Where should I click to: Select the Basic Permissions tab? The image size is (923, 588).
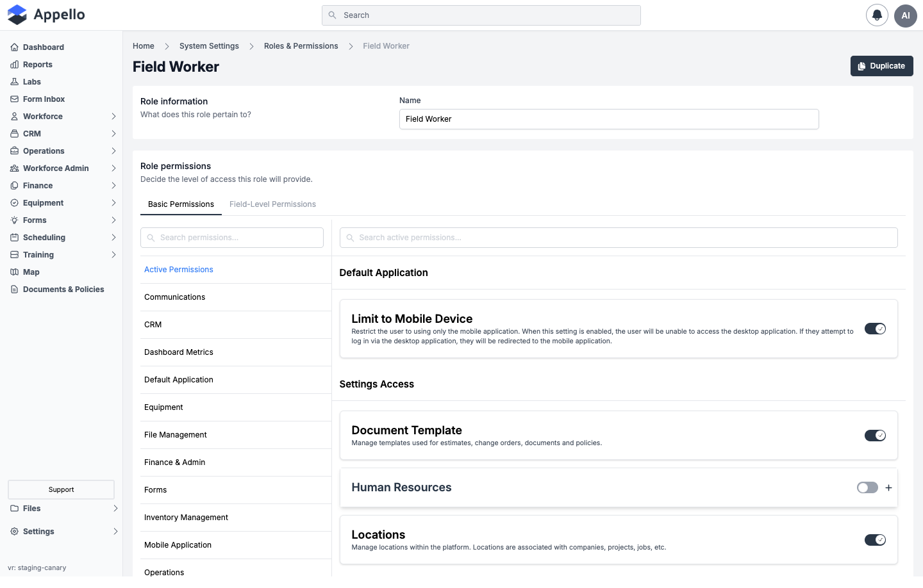pos(181,204)
